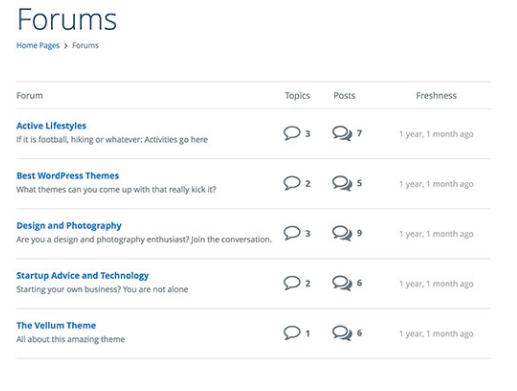Screen dimensions: 517x391
Task: Click the Design and Photography posts bubbles icon
Action: [342, 233]
